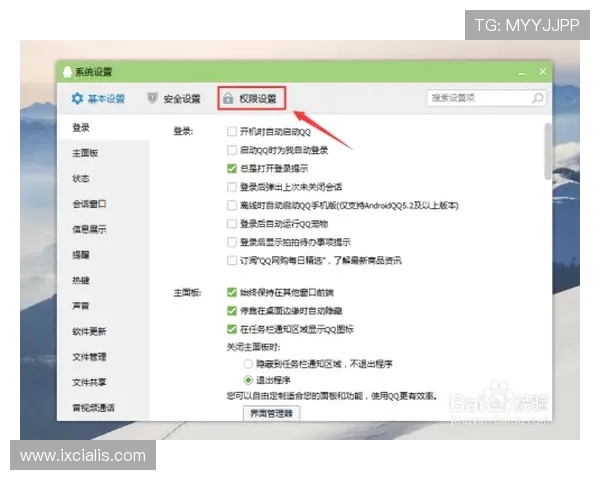Click the lock icon beside 权限设置
600x480 pixels.
(228, 98)
